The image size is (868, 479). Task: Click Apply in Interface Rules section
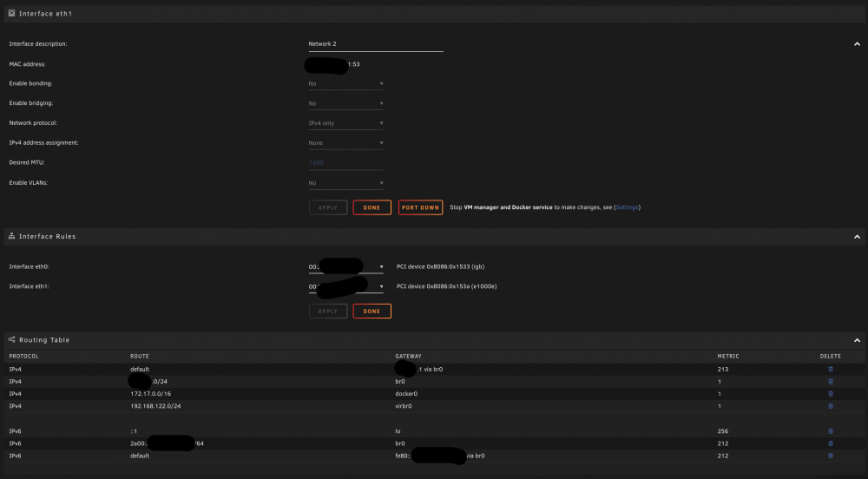pyautogui.click(x=328, y=311)
